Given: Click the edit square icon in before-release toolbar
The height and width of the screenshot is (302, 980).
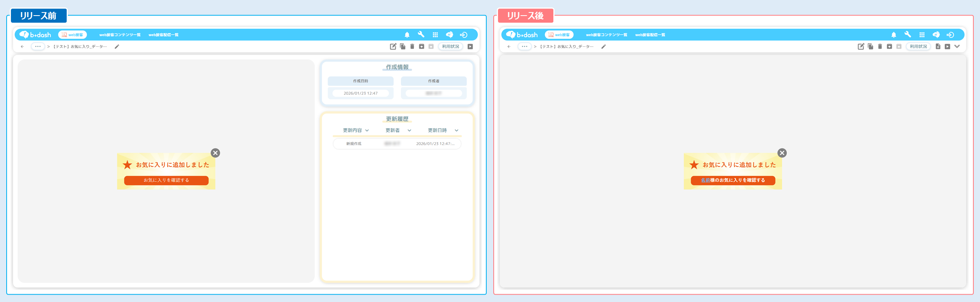Looking at the screenshot, I should 393,46.
